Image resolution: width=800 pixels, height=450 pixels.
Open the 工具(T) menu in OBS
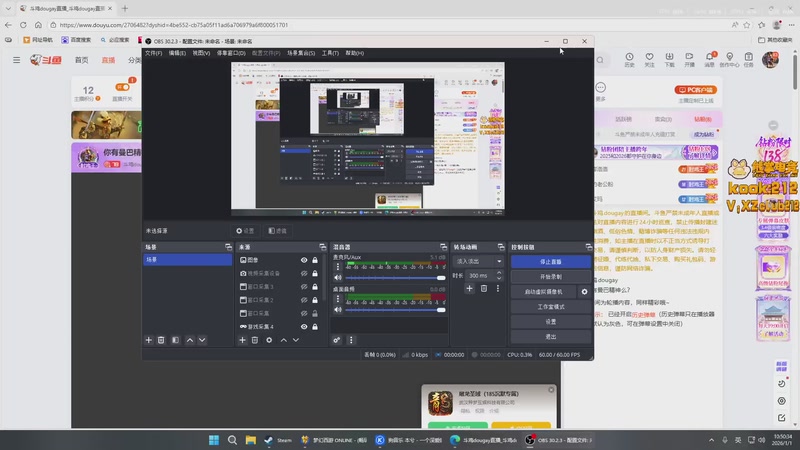tap(330, 53)
